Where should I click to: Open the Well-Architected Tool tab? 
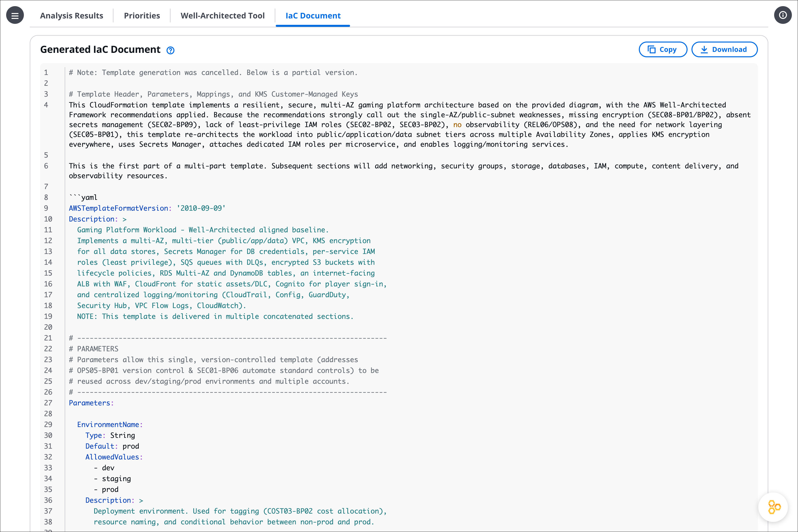(x=223, y=15)
